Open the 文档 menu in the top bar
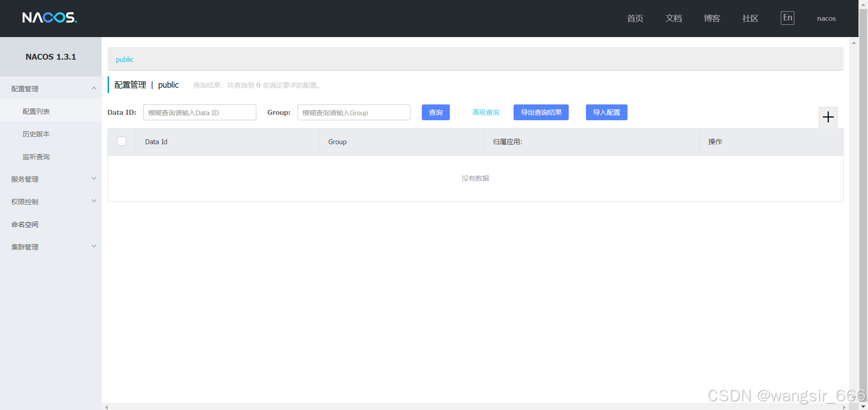The width and height of the screenshot is (868, 410). (x=673, y=18)
